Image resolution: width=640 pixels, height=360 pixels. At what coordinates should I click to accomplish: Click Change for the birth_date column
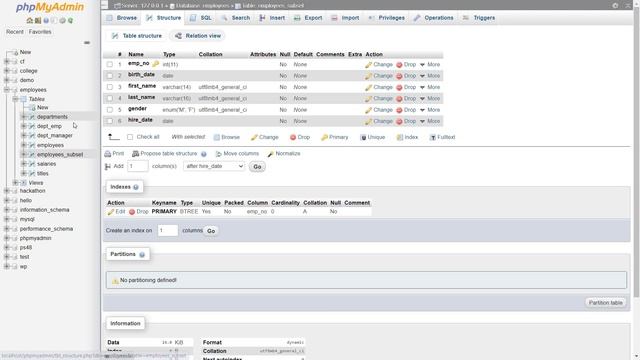379,76
